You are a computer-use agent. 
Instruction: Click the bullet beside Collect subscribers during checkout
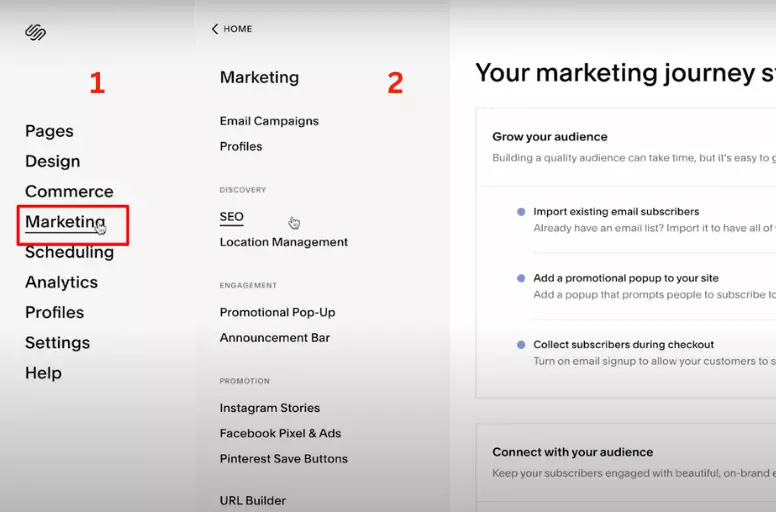(521, 345)
